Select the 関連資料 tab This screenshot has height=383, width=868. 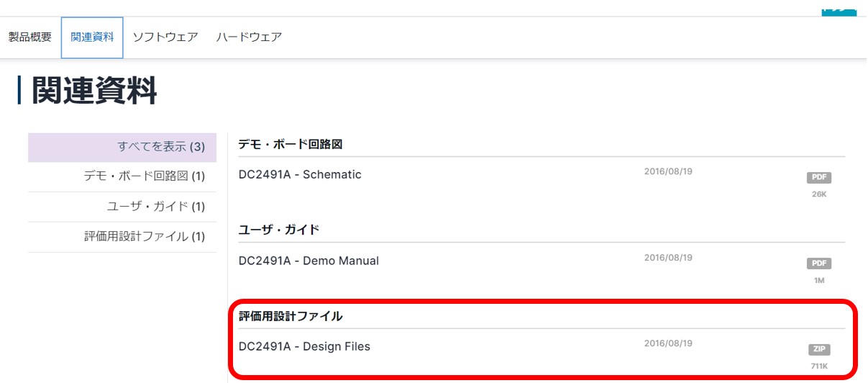click(x=92, y=37)
